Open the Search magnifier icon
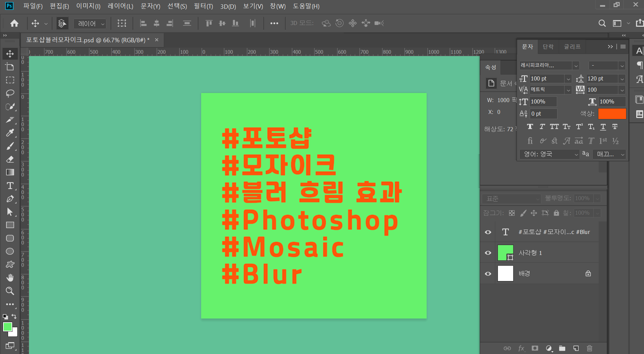The image size is (644, 354). 602,23
